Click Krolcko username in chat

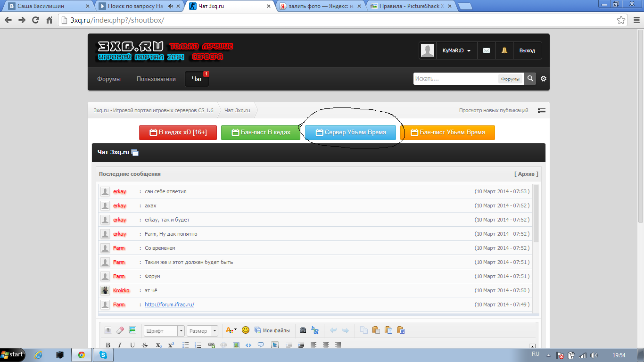click(x=121, y=290)
